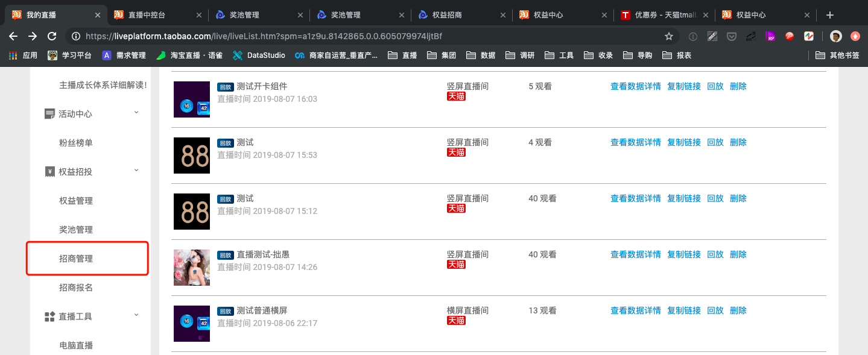View data details for 测试开卡组件

click(x=636, y=86)
